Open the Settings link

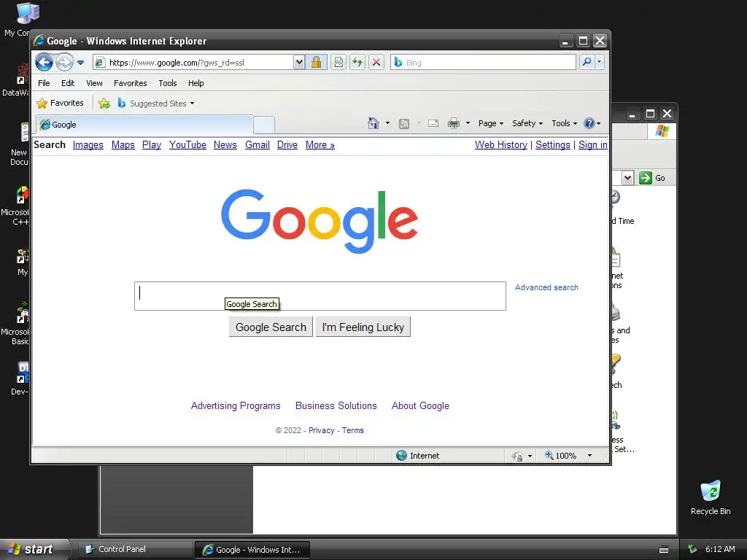[553, 145]
